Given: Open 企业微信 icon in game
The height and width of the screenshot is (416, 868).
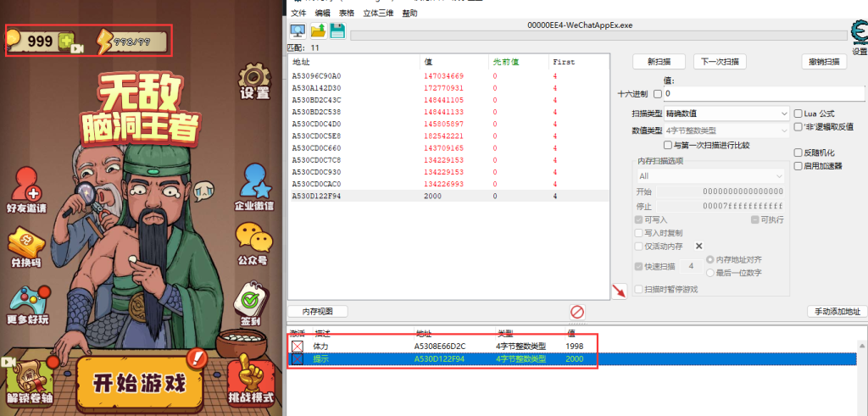Looking at the screenshot, I should click(254, 187).
